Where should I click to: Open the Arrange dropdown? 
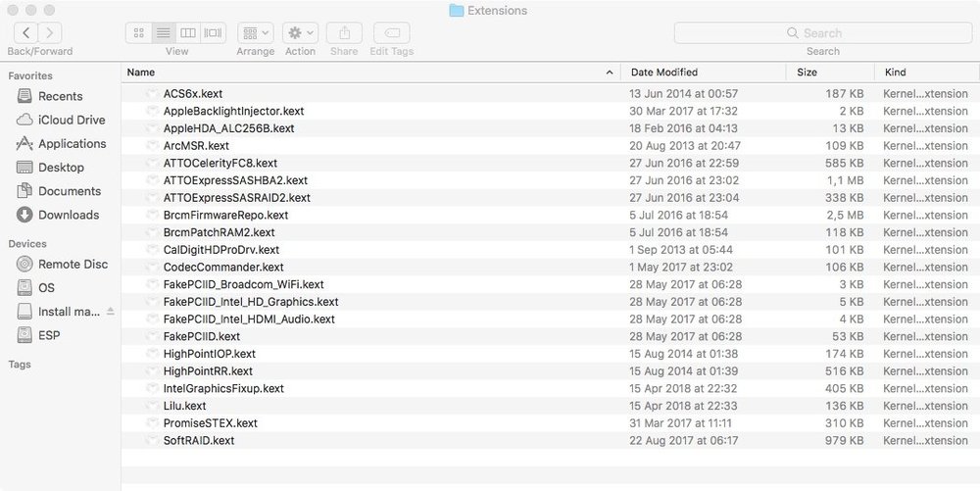(x=256, y=33)
